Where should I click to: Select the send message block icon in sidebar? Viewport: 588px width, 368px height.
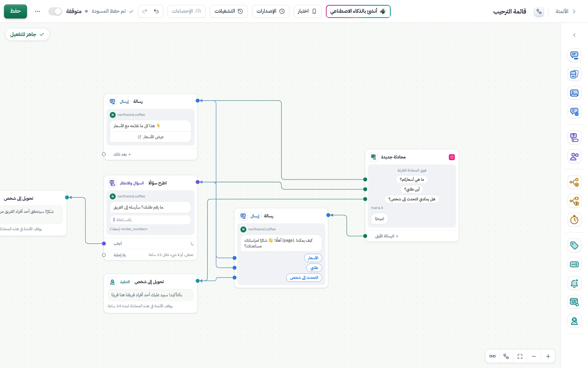coord(574,55)
